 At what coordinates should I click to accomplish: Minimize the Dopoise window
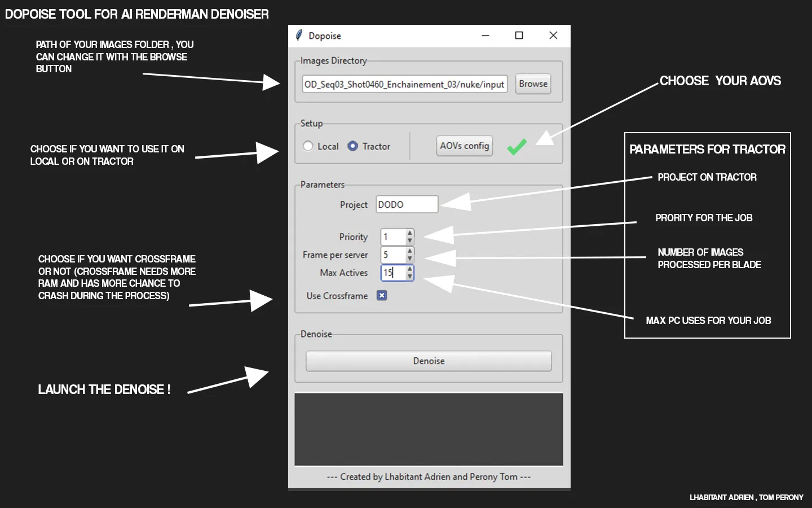(486, 36)
